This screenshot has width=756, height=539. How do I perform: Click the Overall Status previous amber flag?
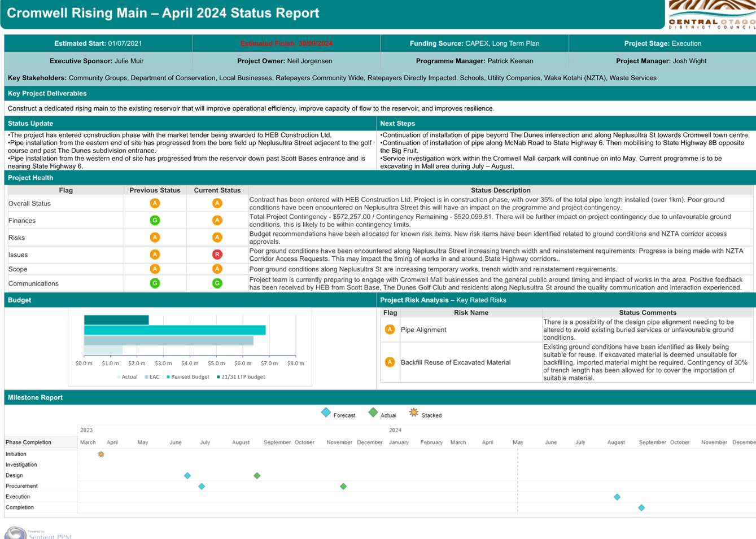click(x=155, y=203)
